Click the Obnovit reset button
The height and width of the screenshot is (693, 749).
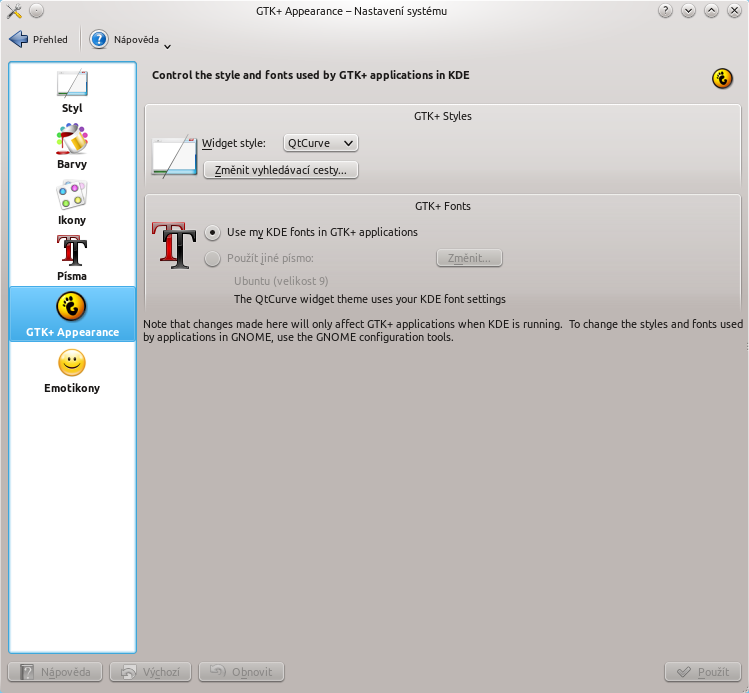click(x=241, y=672)
